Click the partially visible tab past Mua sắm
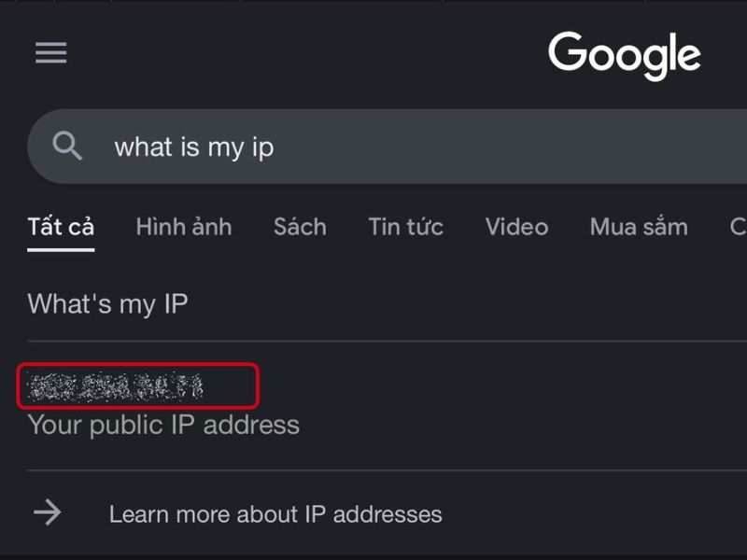 click(x=737, y=227)
